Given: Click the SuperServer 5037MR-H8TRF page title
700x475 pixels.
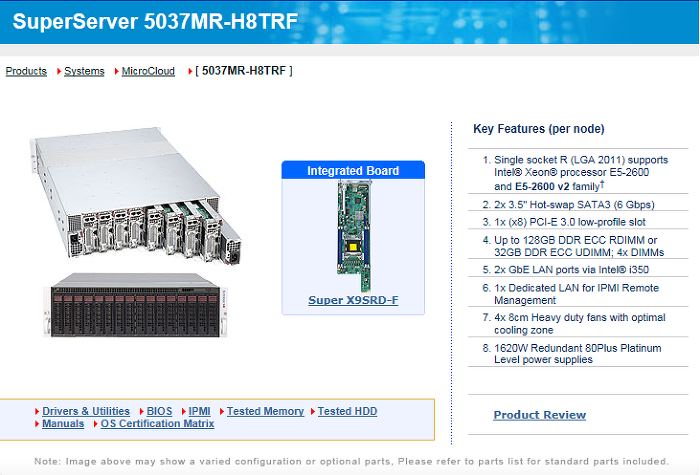Looking at the screenshot, I should [x=155, y=21].
